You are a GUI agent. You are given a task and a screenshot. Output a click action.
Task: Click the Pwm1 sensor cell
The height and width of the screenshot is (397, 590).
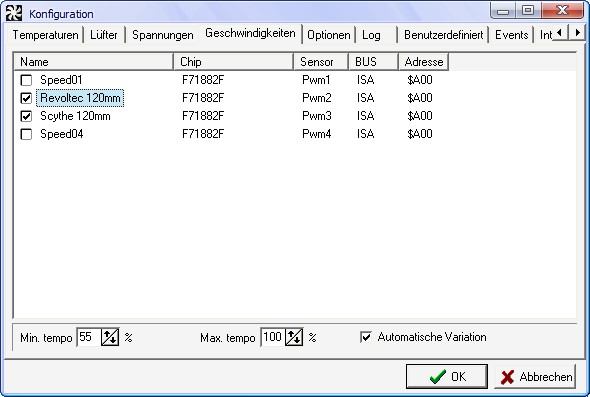click(316, 80)
